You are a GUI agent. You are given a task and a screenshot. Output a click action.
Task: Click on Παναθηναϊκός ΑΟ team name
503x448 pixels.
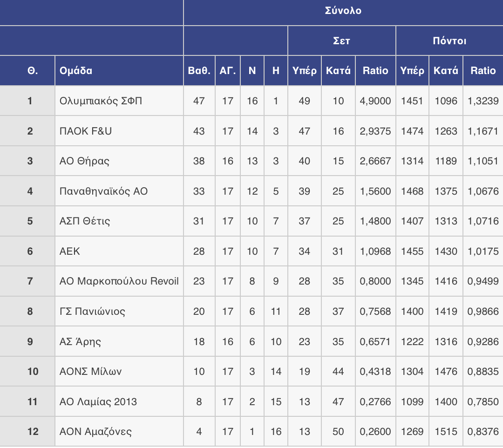(x=103, y=191)
